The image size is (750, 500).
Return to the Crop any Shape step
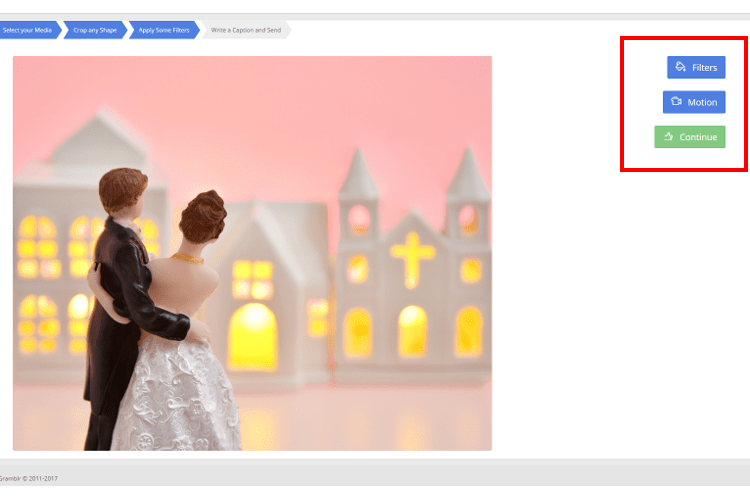[x=96, y=31]
